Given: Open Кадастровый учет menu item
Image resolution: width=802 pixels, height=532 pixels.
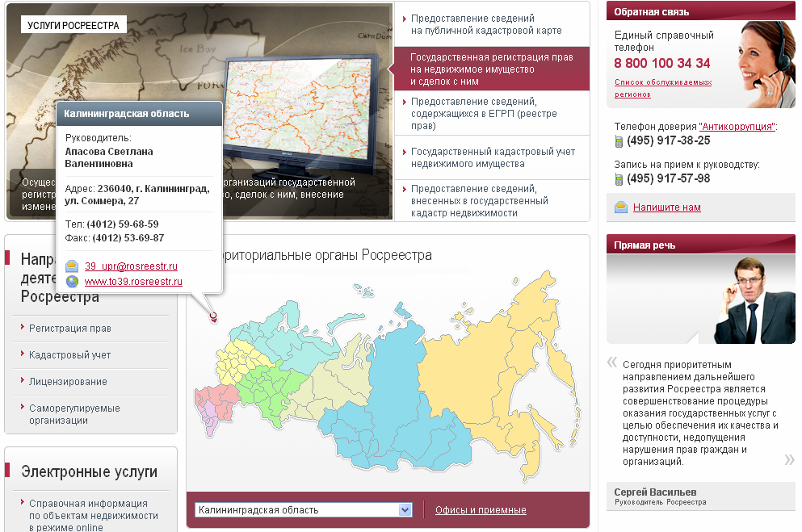Looking at the screenshot, I should click(69, 354).
